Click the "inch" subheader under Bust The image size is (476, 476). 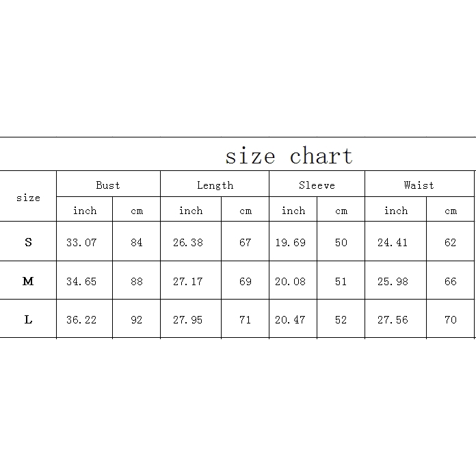point(85,211)
